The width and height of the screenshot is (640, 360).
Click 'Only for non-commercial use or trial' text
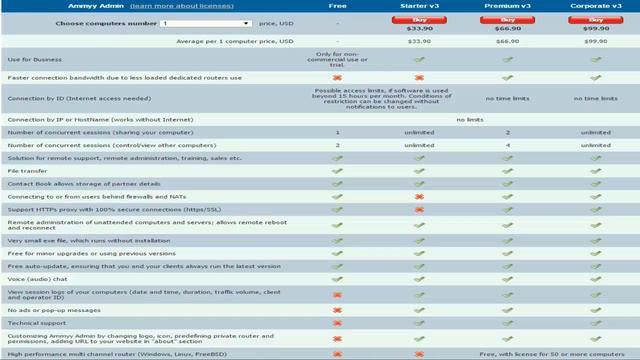click(x=338, y=60)
